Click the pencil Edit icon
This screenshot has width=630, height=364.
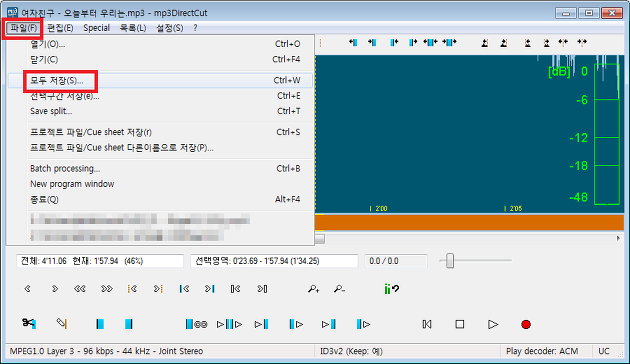click(x=61, y=323)
